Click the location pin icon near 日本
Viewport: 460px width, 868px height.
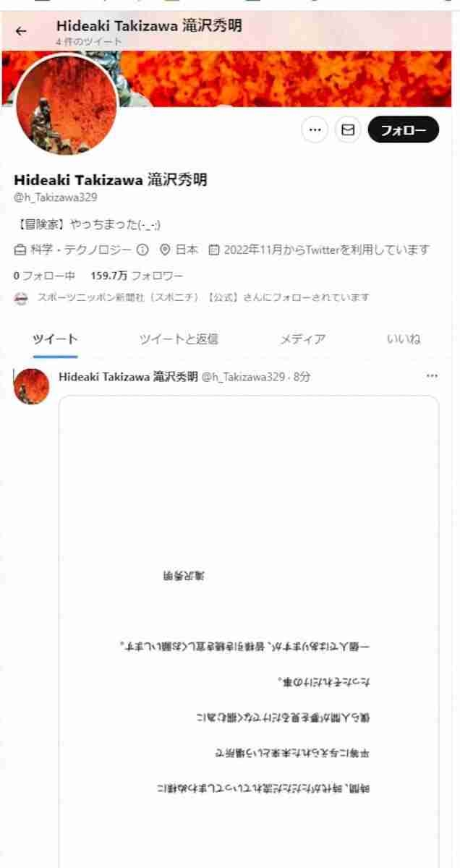pos(164,250)
